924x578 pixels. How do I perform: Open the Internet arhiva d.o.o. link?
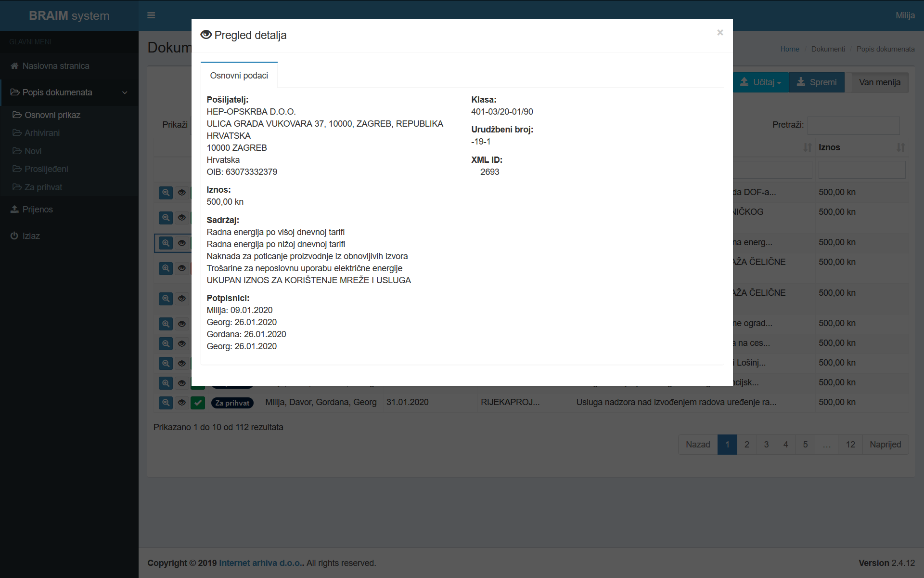coord(260,563)
